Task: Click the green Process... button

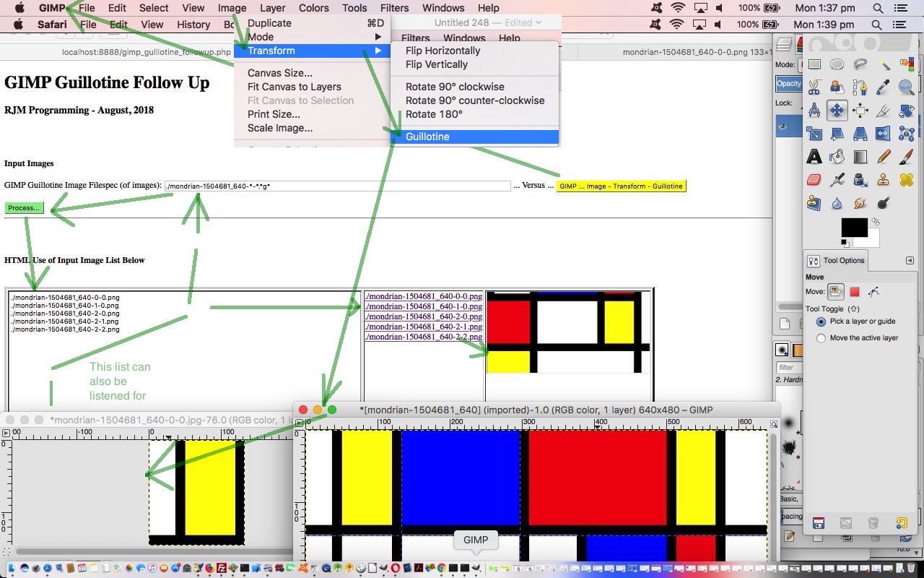Action: (25, 207)
